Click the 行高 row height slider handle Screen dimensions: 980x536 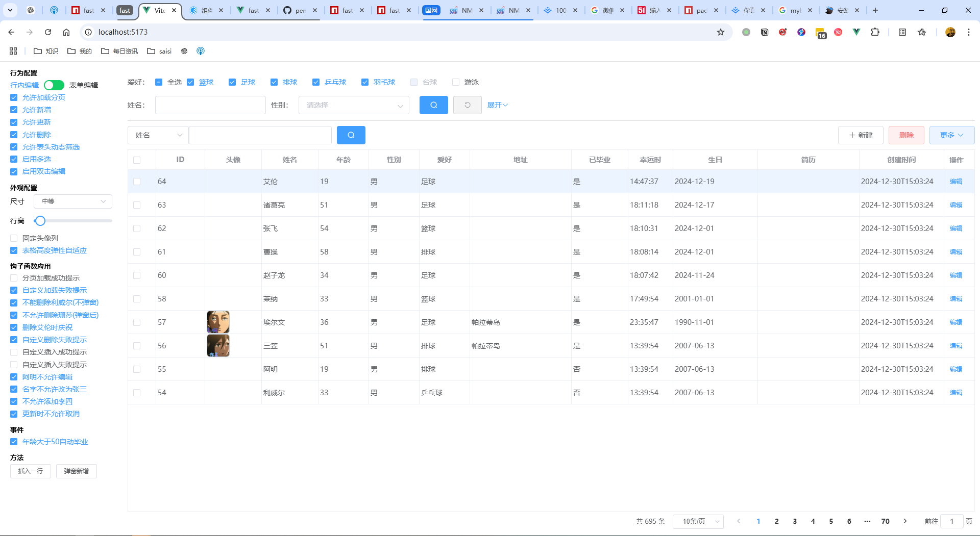coord(40,221)
